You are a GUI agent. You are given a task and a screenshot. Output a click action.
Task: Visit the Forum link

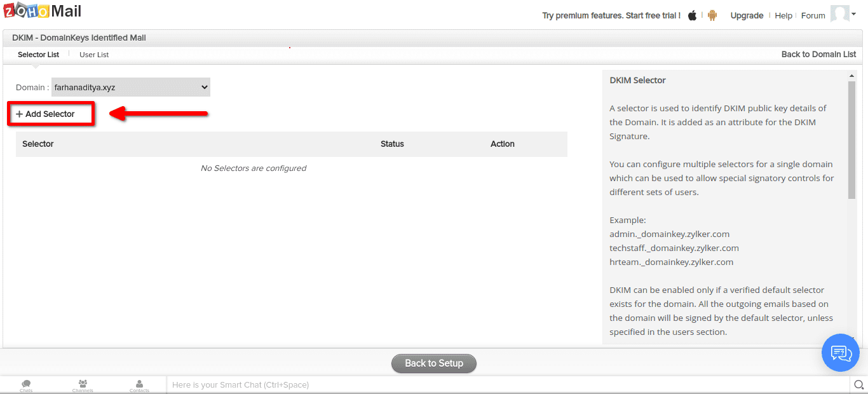(813, 15)
